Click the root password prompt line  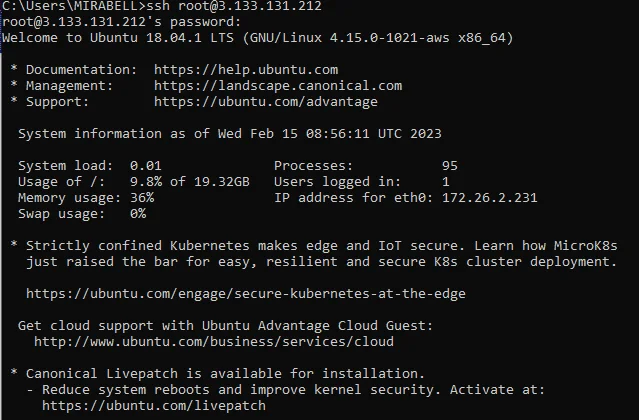(x=122, y=22)
